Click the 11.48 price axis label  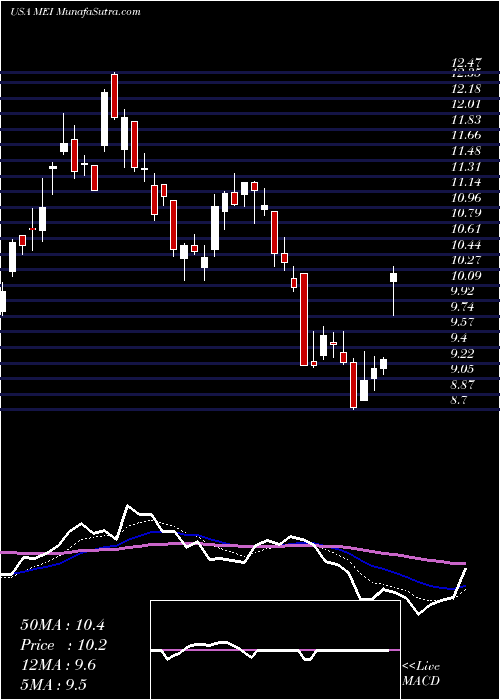pos(466,150)
